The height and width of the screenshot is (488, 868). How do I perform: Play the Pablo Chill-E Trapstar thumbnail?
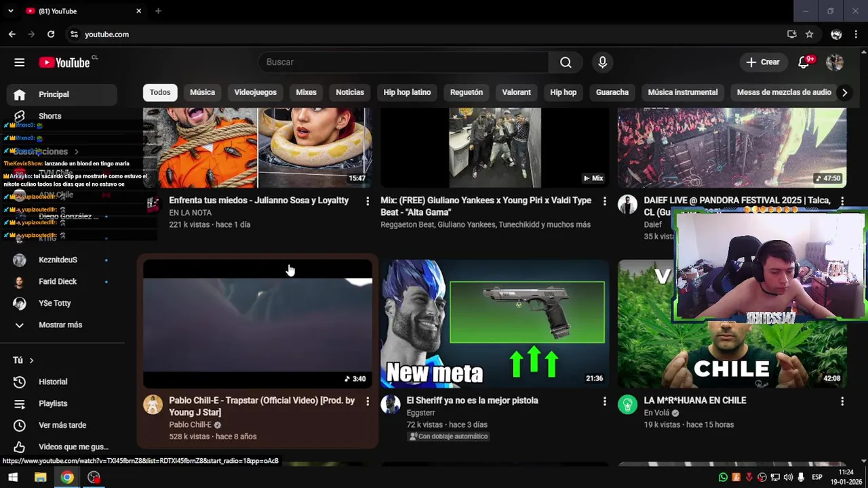pyautogui.click(x=258, y=324)
